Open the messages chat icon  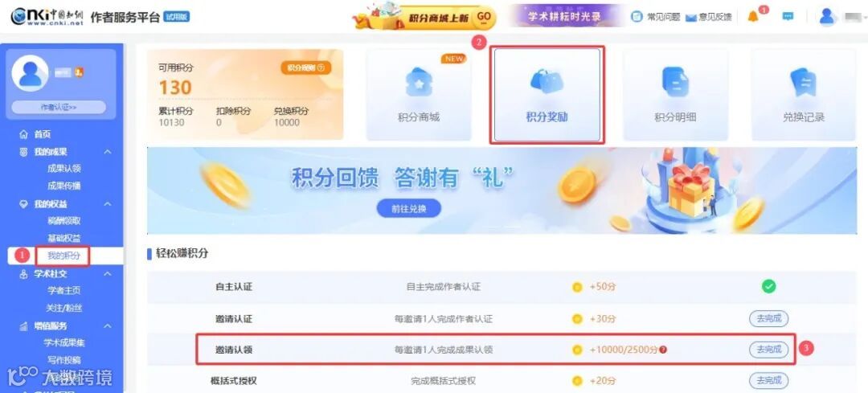788,17
